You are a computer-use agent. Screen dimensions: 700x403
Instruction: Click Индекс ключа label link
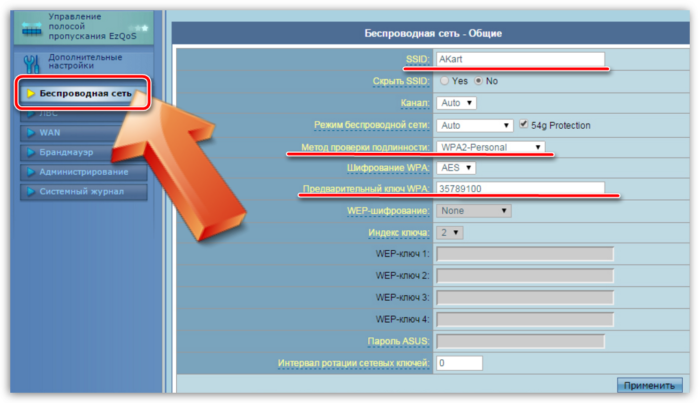coord(399,233)
